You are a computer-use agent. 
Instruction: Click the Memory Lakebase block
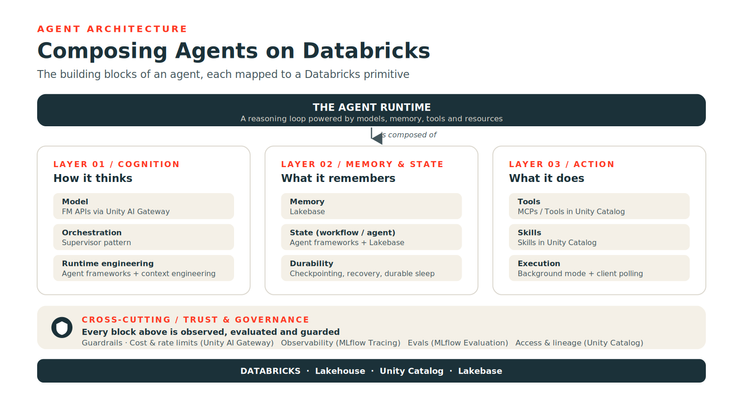[372, 206]
